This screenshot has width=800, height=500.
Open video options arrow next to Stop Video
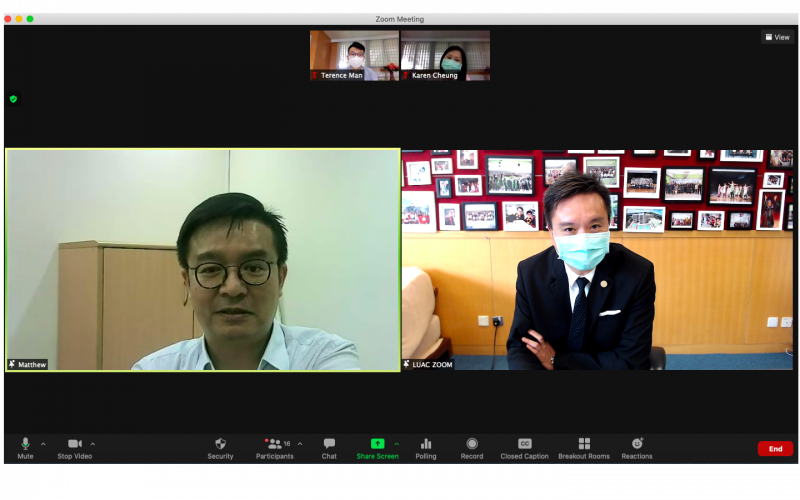[x=93, y=444]
